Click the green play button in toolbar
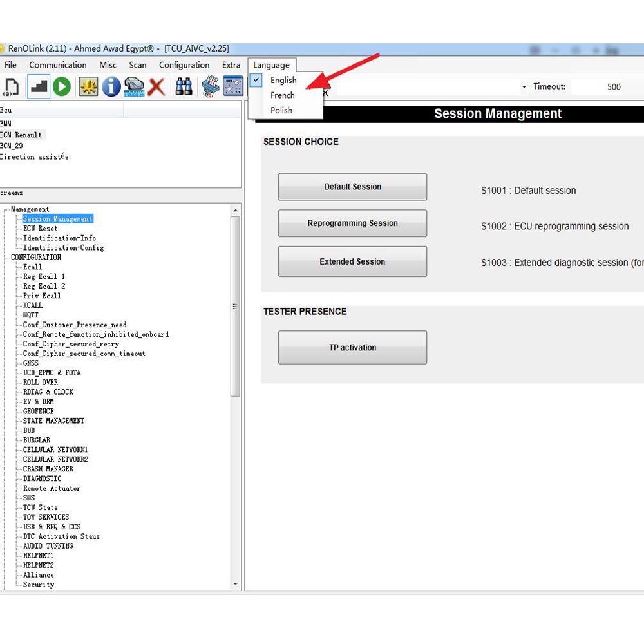 click(x=62, y=86)
